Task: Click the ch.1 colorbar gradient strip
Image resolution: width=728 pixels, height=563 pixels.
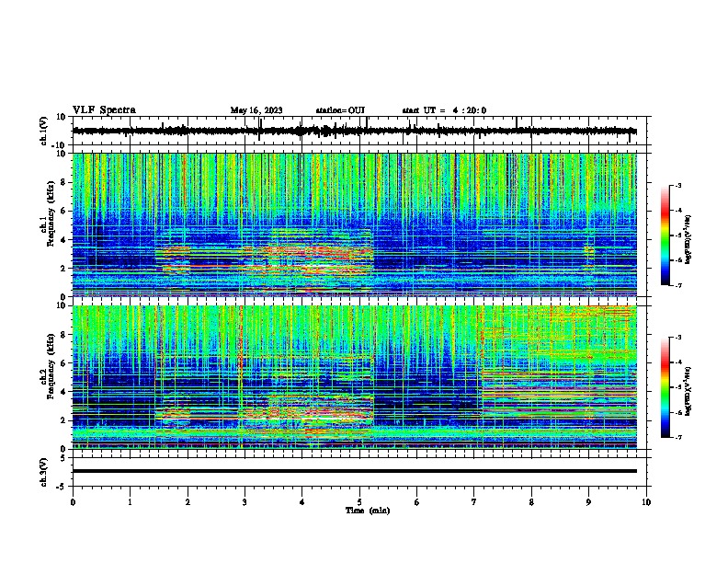Action: [x=665, y=236]
